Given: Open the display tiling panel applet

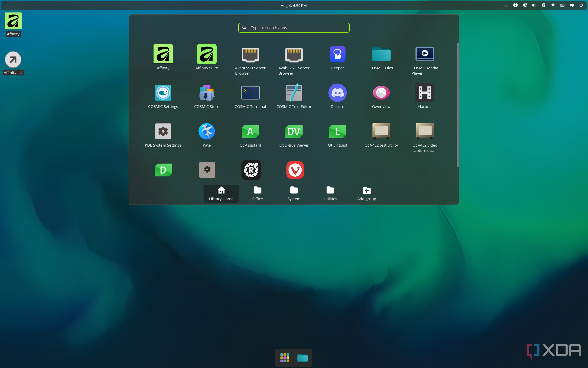Looking at the screenshot, I should [525, 5].
